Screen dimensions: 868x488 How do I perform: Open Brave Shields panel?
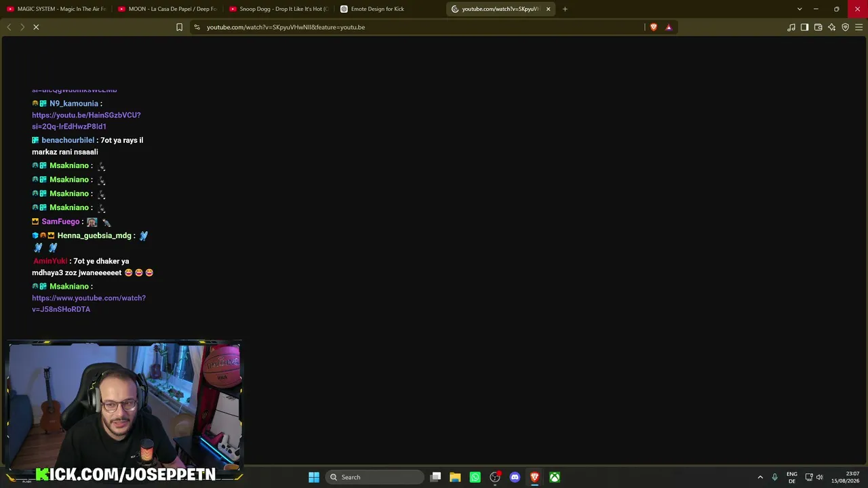pos(654,27)
